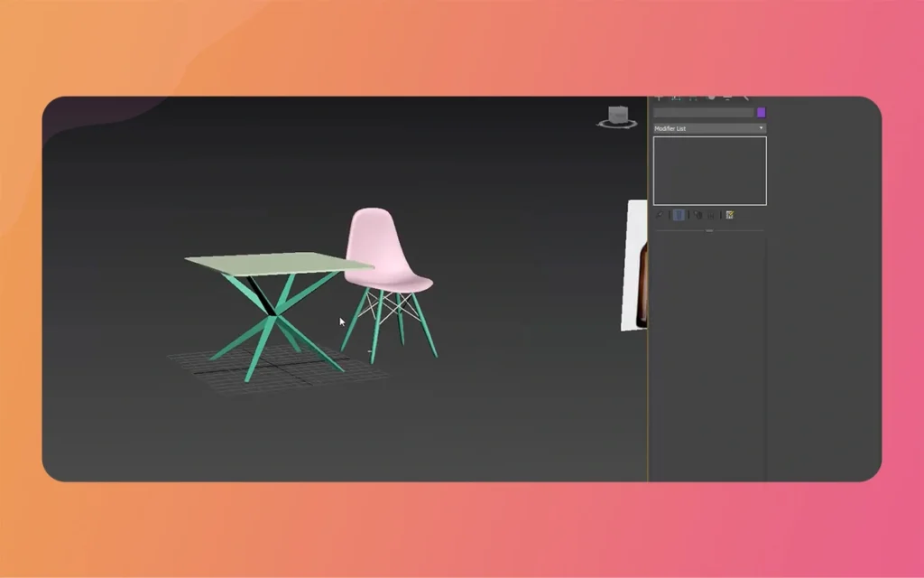The width and height of the screenshot is (924, 578).
Task: Click the Remove Modifier from Stack icon
Action: pos(710,215)
